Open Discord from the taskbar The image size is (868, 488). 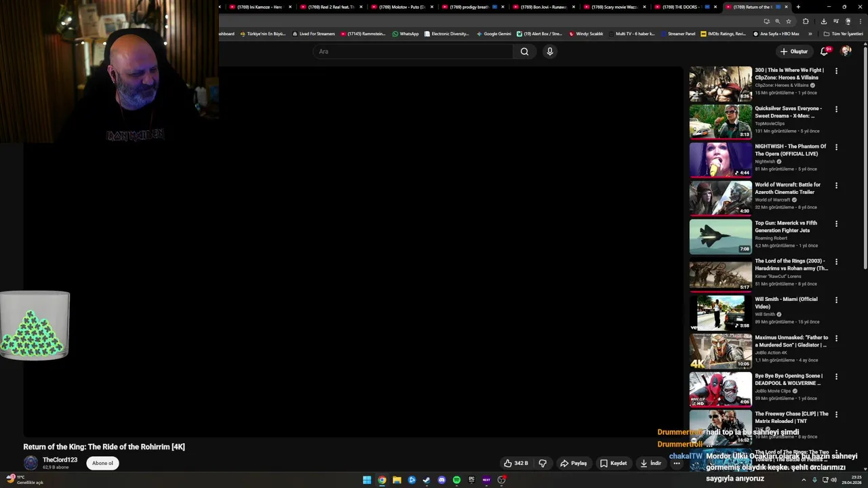tap(441, 480)
